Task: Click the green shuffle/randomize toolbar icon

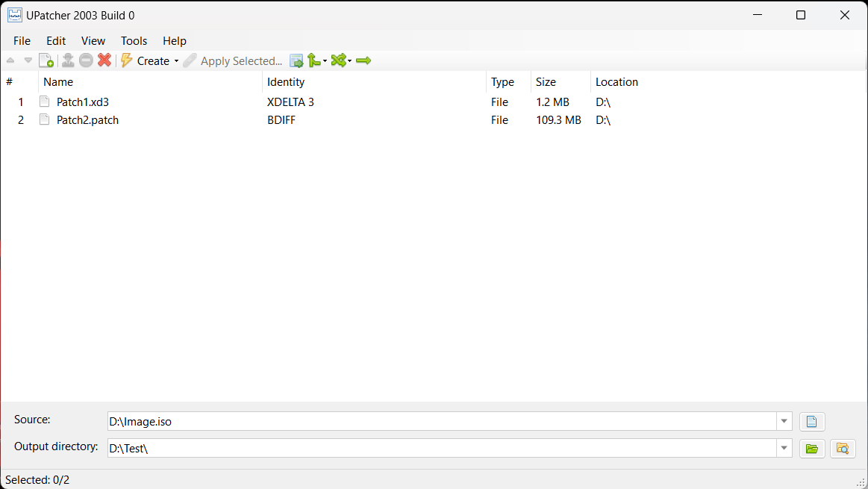Action: click(337, 60)
